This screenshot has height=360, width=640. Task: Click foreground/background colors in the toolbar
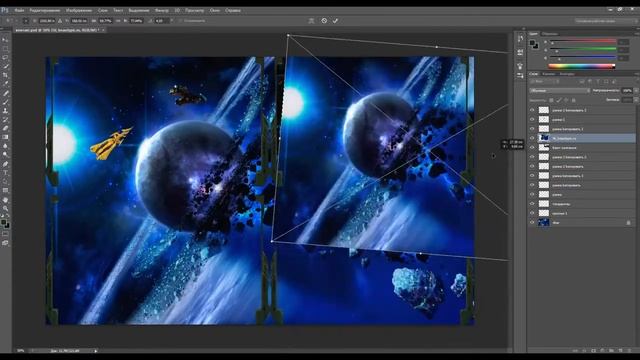click(x=5, y=223)
